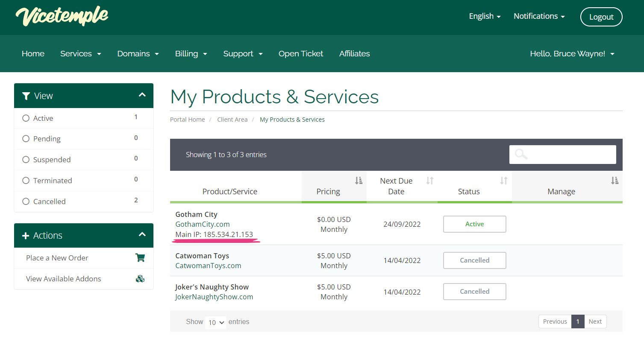Open the Show entries count dropdown
Viewport: 644px width, 339px height.
click(x=216, y=322)
